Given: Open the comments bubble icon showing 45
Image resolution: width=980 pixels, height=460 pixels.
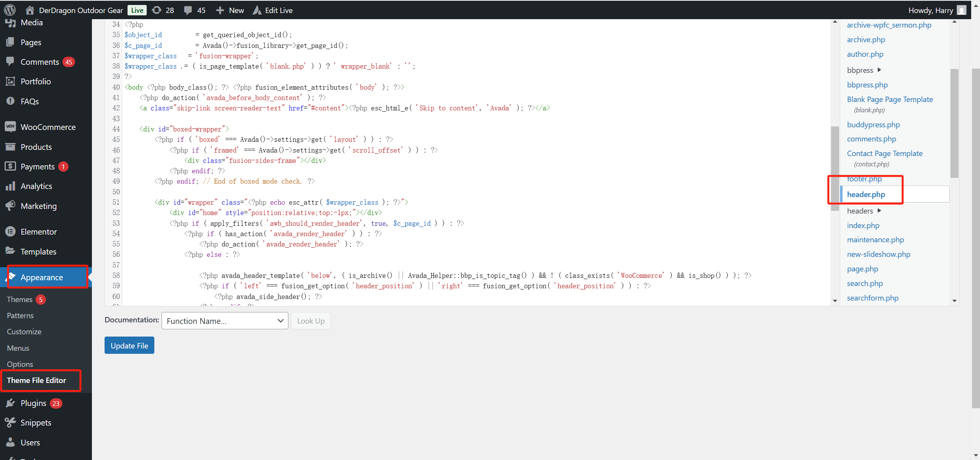Looking at the screenshot, I should click(188, 10).
